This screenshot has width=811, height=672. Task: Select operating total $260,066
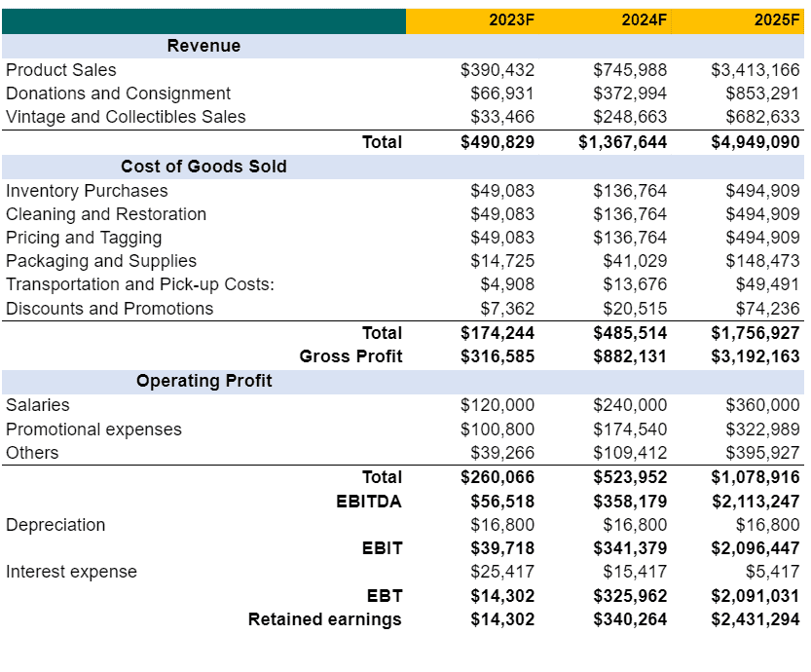[x=498, y=477]
